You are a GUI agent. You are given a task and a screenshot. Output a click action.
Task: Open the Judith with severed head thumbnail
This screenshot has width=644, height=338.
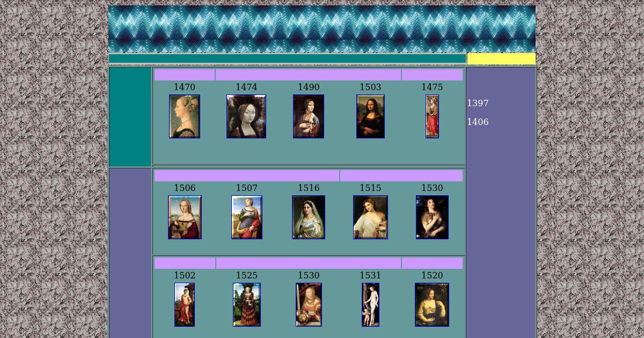(x=309, y=305)
